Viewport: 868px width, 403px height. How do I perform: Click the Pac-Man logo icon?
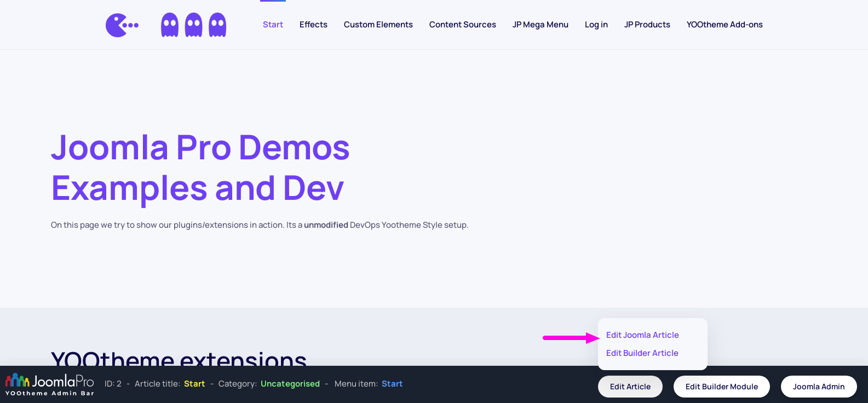click(x=122, y=25)
